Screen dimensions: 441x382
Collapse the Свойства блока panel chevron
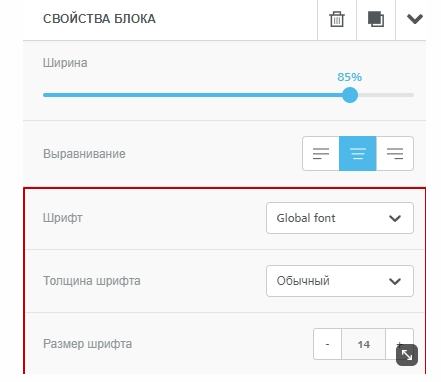pyautogui.click(x=415, y=19)
